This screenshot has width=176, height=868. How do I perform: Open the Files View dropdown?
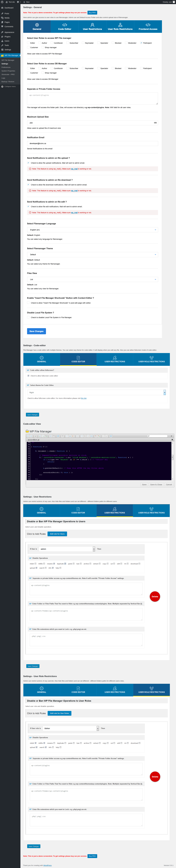tap(92, 279)
